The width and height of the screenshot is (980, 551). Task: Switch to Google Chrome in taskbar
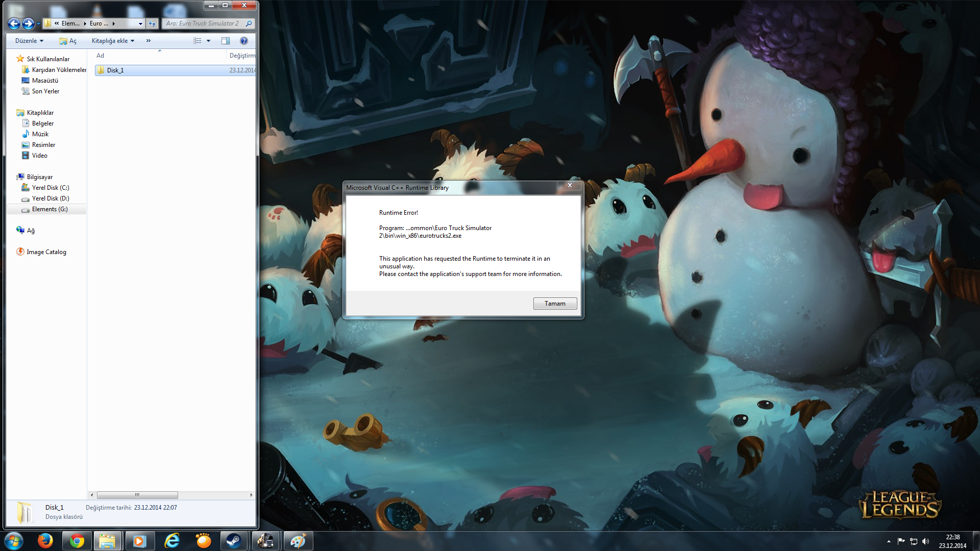pos(77,541)
